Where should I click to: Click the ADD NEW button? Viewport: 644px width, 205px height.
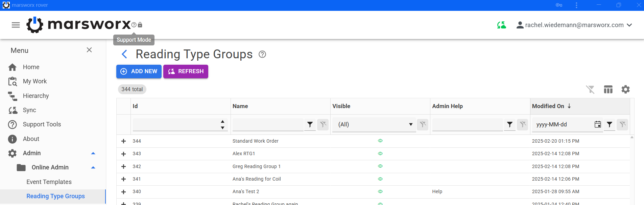tap(139, 71)
